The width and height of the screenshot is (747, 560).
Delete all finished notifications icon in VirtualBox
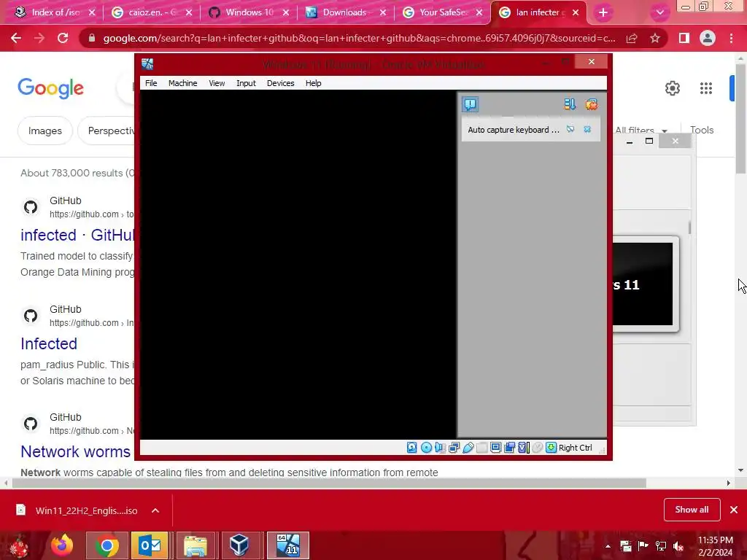591,104
